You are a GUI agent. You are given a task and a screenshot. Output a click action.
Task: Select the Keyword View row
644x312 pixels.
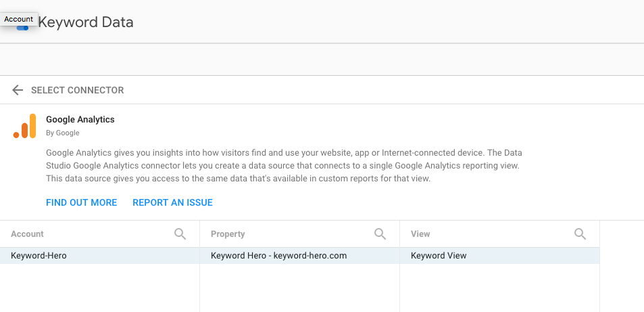tap(499, 256)
